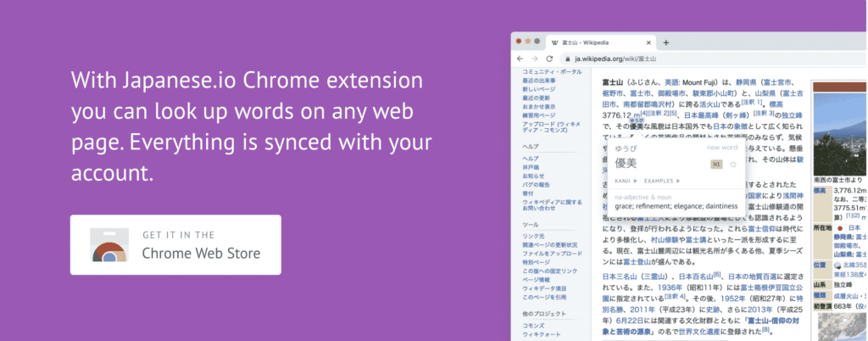Open the バグの報告 sidebar link
Screen dimensions: 868x341
point(536,184)
